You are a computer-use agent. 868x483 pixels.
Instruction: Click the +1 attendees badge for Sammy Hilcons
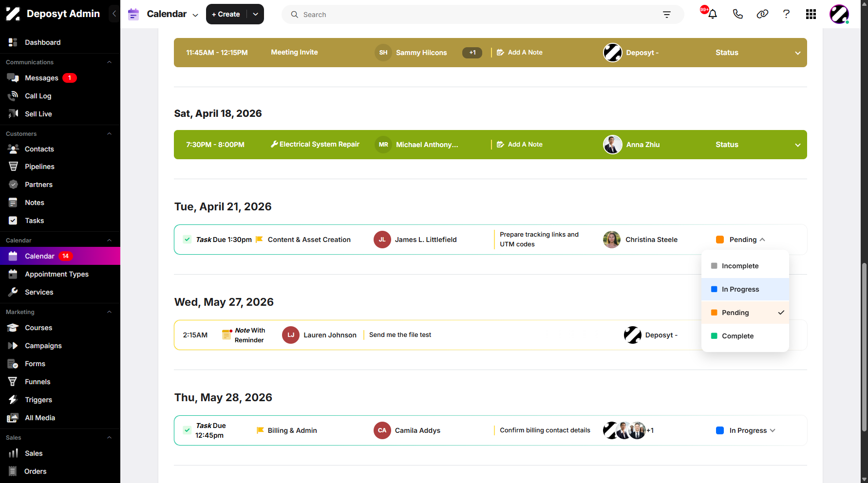pyautogui.click(x=472, y=53)
